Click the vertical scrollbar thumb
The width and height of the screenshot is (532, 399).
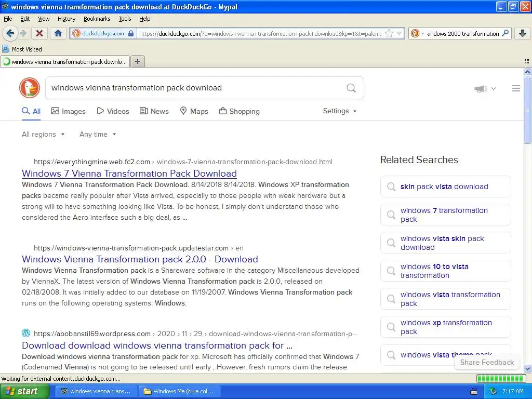pos(527,110)
